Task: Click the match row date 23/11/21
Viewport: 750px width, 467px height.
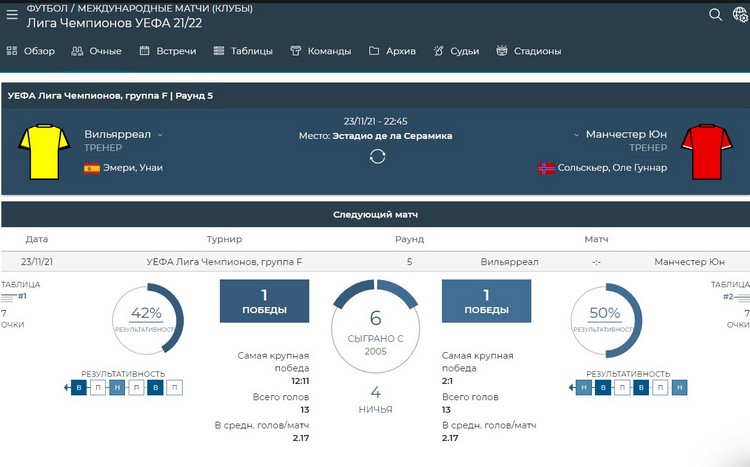Action: pyautogui.click(x=37, y=262)
